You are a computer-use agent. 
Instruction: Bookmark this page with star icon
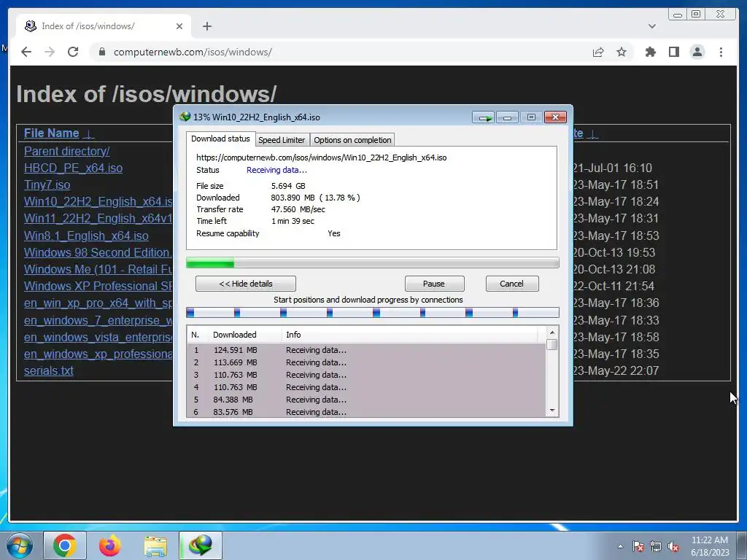coord(622,52)
